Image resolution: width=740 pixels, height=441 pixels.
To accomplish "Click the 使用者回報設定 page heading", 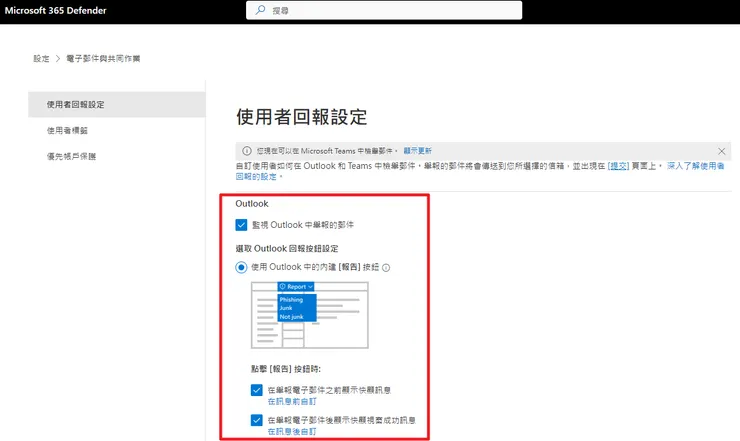I will [x=302, y=117].
